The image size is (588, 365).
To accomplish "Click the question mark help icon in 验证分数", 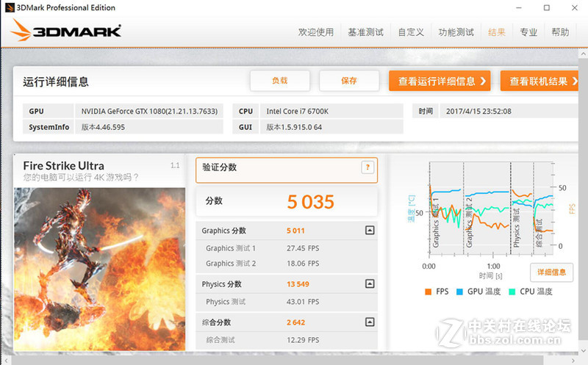I will (x=367, y=167).
